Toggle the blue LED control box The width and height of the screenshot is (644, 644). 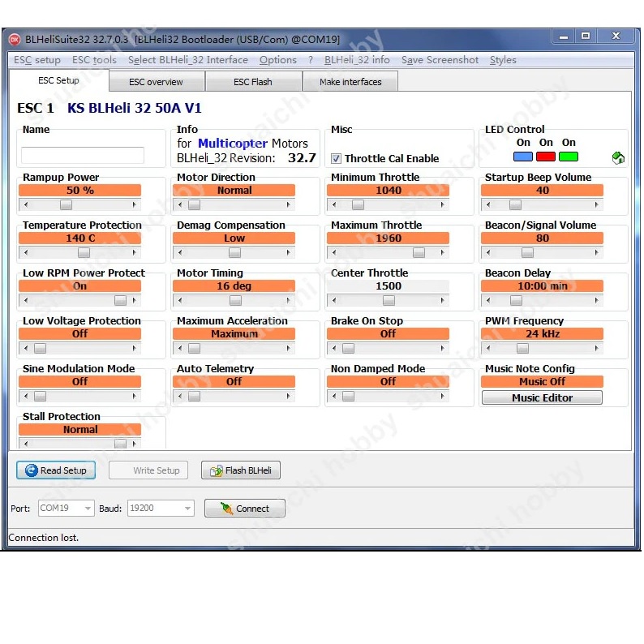pos(523,157)
